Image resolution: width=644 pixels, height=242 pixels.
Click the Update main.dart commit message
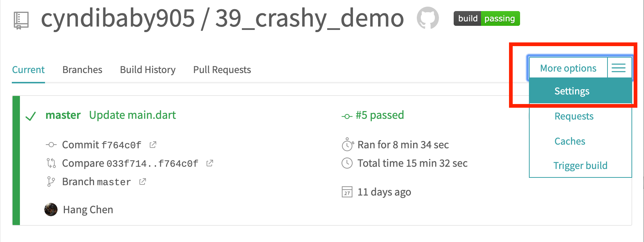point(132,115)
